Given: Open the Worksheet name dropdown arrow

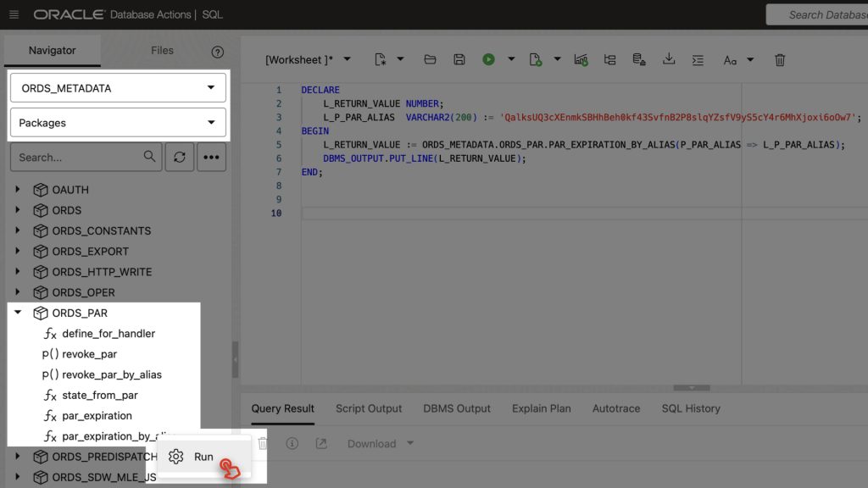Looking at the screenshot, I should (347, 58).
